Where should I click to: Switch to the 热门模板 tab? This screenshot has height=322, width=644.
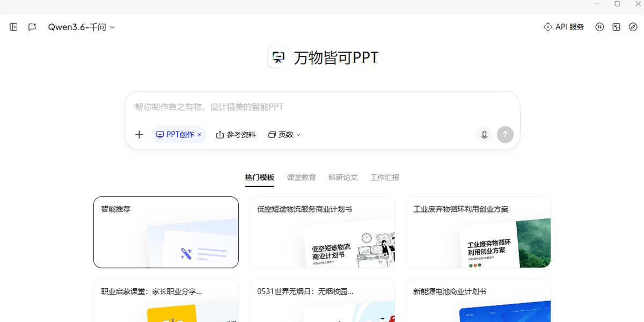260,178
